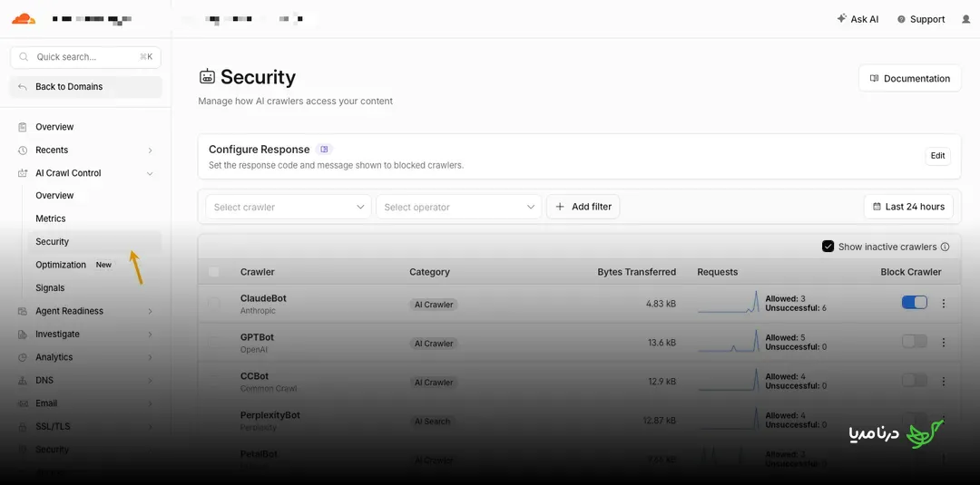Open the Optimization sub-item
The height and width of the screenshot is (485, 980).
click(x=61, y=265)
